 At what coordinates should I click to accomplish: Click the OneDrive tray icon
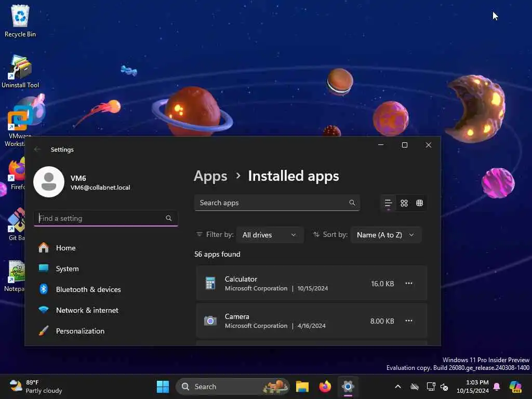pos(415,387)
